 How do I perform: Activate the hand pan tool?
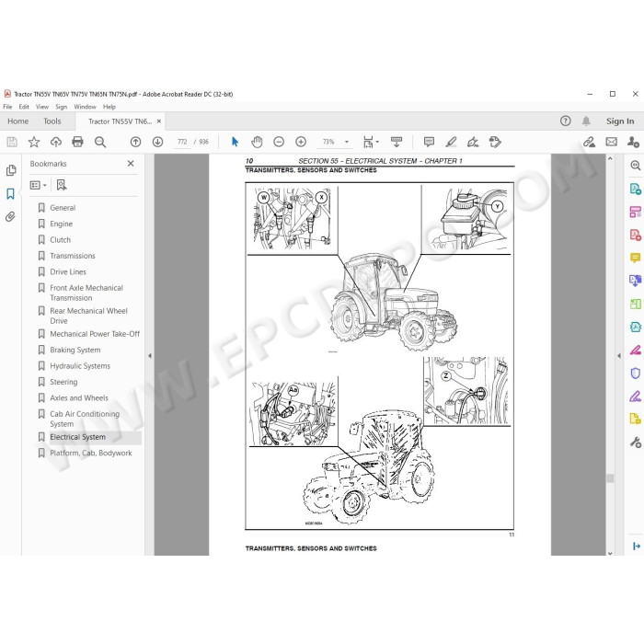point(257,142)
